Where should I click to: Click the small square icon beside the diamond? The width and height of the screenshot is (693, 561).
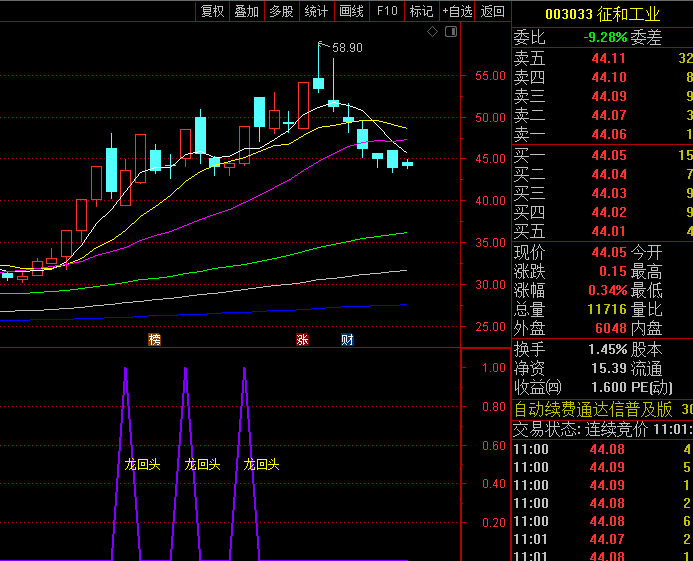click(449, 32)
